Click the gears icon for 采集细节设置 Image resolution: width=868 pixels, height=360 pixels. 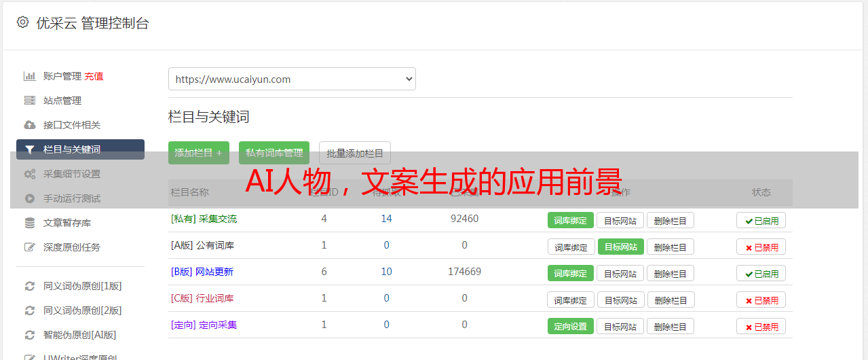[30, 174]
